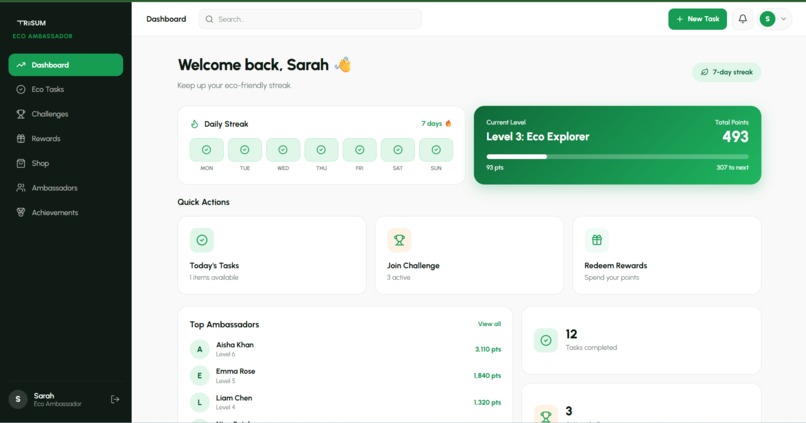806x423 pixels.
Task: Click the Rewards gift icon in sidebar
Action: (x=21, y=139)
